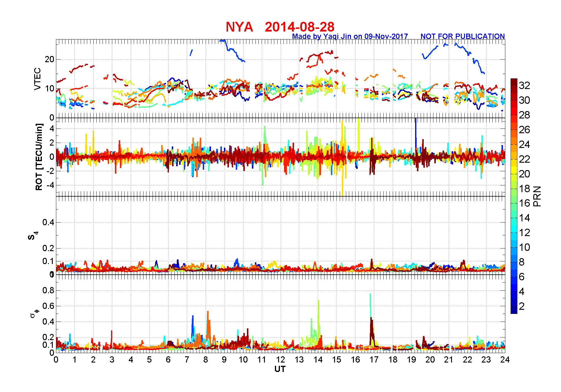Click the "18" tick on the PRN colorbar
Screen dimensions: 561x392
pyautogui.click(x=524, y=189)
